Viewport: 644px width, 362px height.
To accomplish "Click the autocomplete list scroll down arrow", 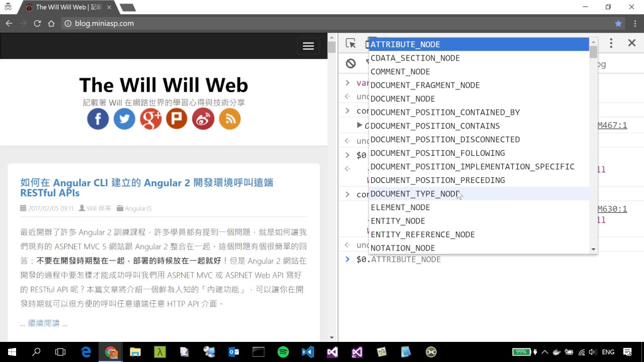I will 593,249.
